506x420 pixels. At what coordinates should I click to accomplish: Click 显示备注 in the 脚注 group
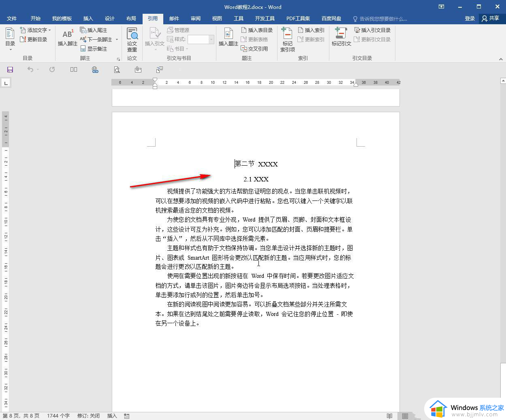[x=94, y=49]
